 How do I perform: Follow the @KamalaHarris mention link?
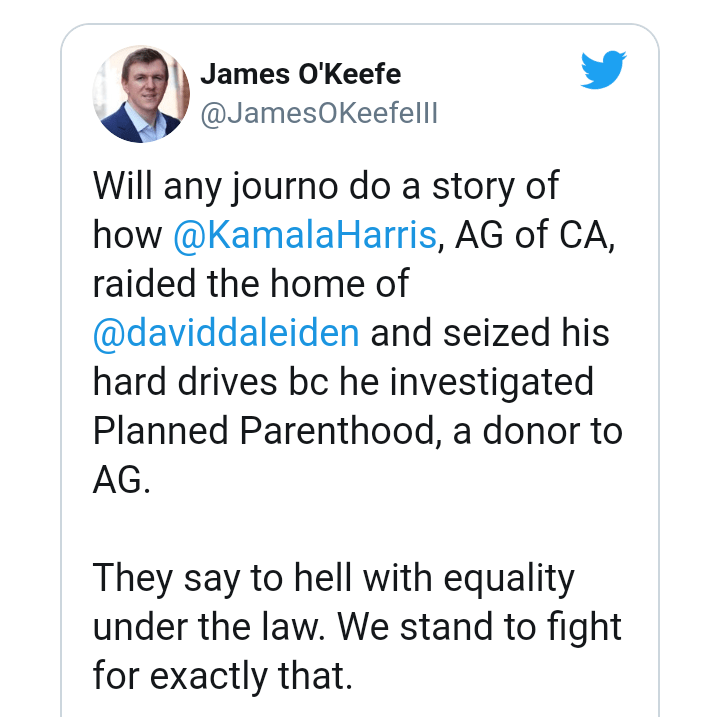click(x=305, y=235)
